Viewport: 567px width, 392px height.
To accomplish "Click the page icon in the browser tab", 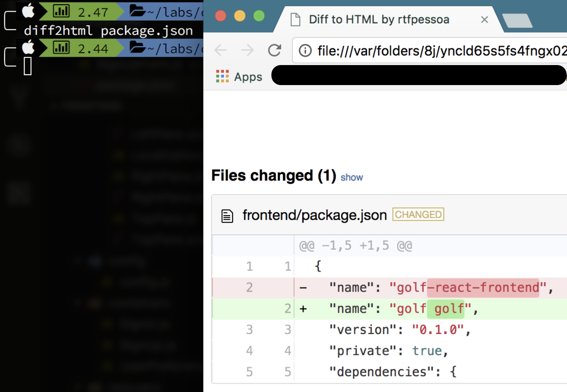I will [x=295, y=20].
